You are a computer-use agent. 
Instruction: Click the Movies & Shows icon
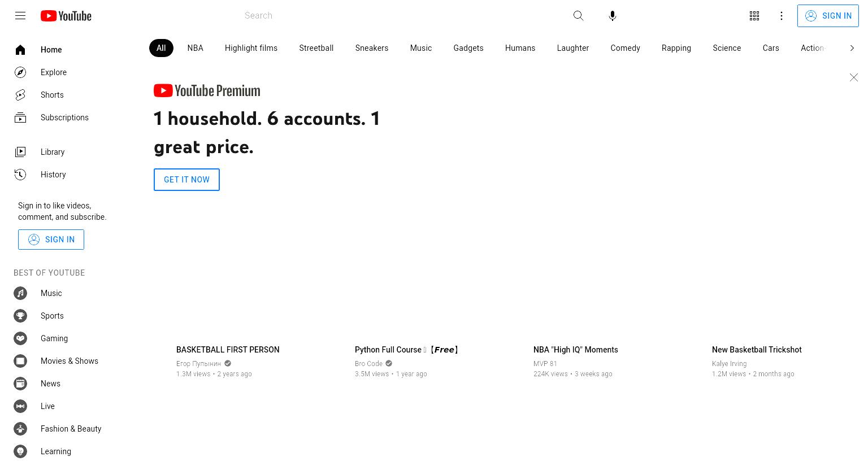[20, 361]
